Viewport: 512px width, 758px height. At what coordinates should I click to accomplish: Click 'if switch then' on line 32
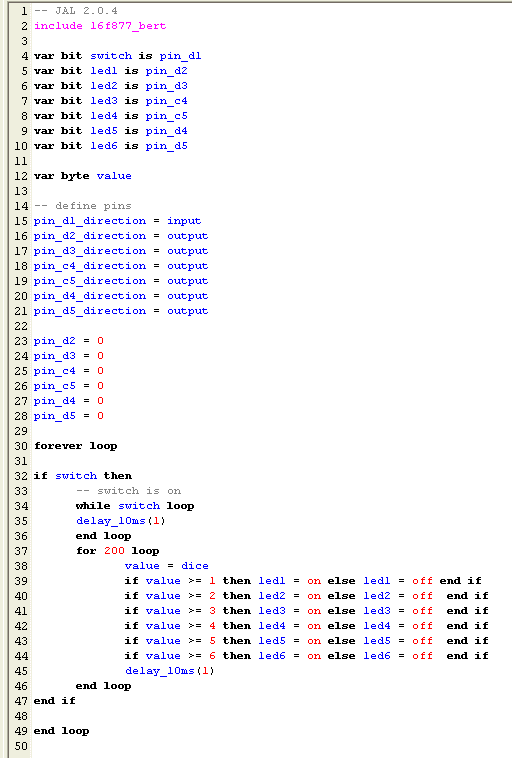click(x=83, y=476)
